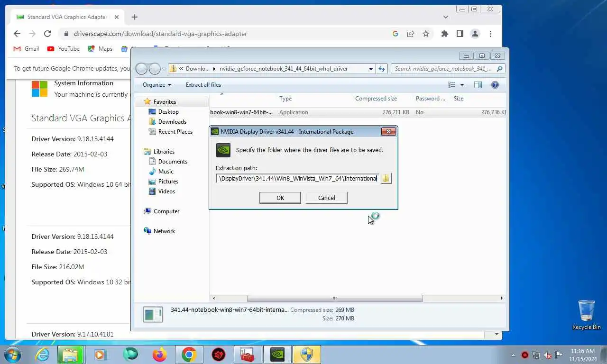Select Desktop under Favorites
607x364 pixels.
point(168,112)
